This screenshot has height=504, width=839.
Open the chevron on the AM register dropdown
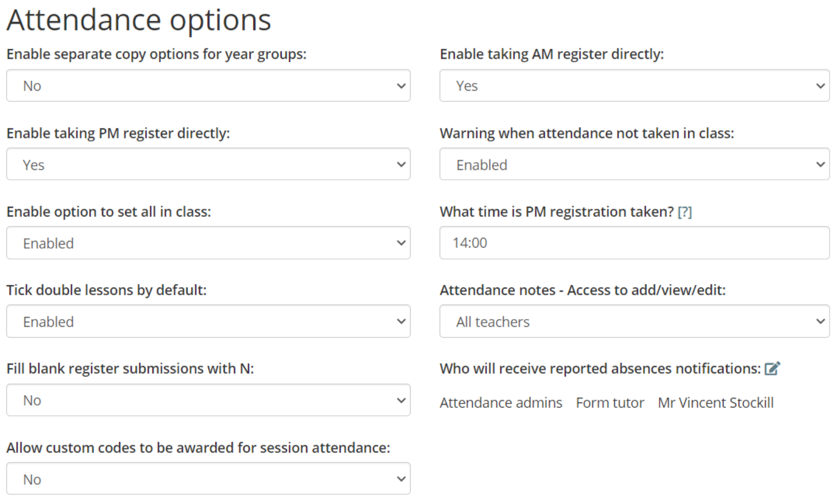pyautogui.click(x=821, y=86)
